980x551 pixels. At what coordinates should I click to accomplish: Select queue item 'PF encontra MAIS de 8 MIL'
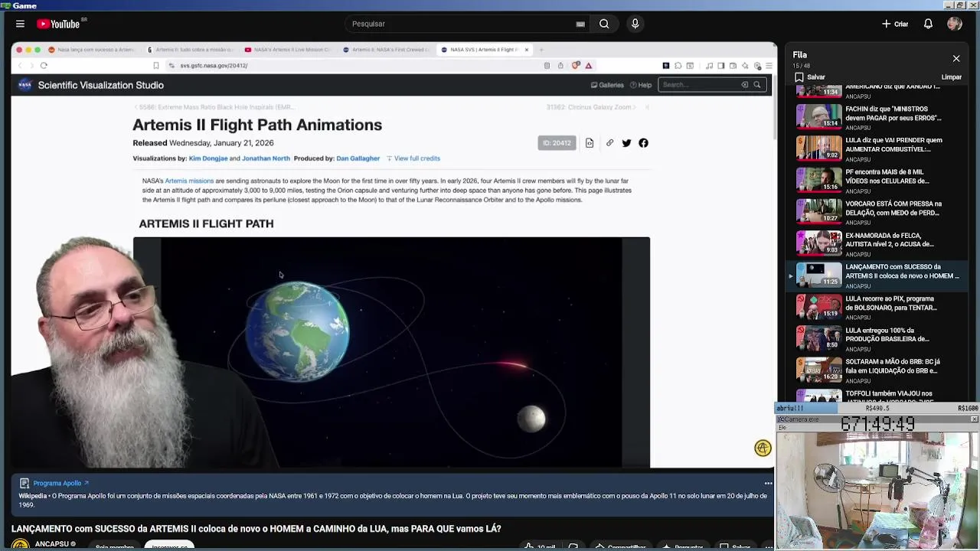click(x=877, y=181)
